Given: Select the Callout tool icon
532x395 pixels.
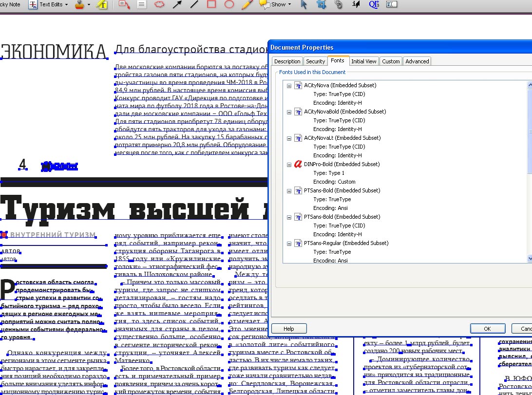Looking at the screenshot, I should click(124, 5).
